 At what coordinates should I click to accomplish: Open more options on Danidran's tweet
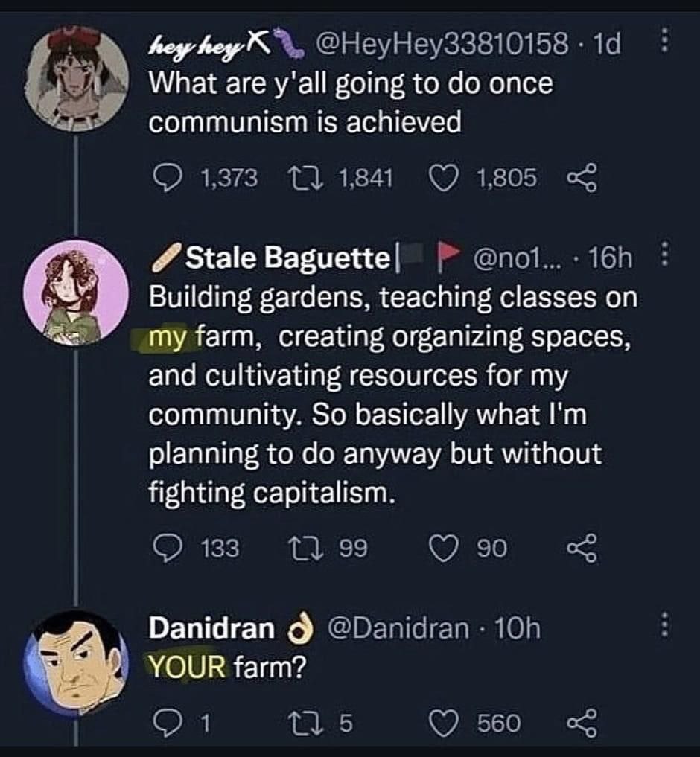point(666,628)
